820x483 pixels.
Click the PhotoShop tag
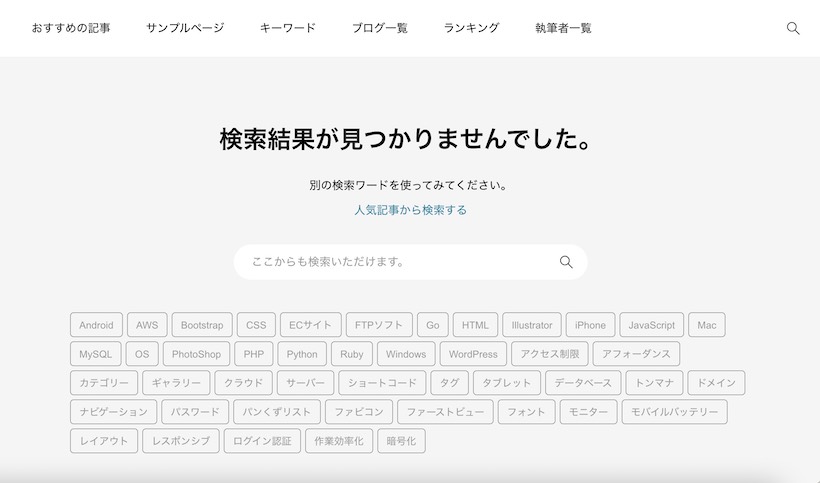click(x=196, y=354)
